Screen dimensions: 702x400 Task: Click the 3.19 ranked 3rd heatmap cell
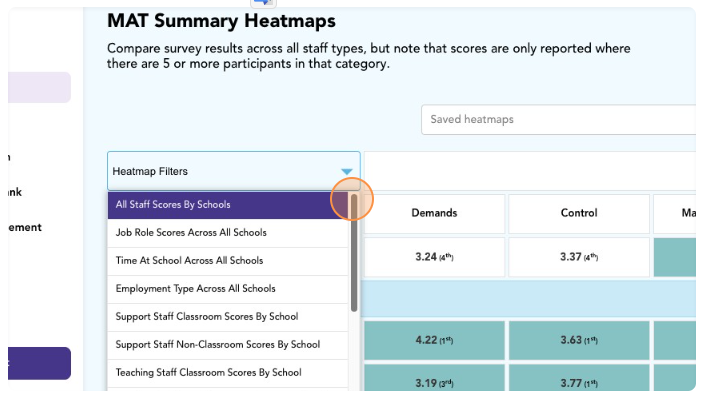[x=434, y=382]
